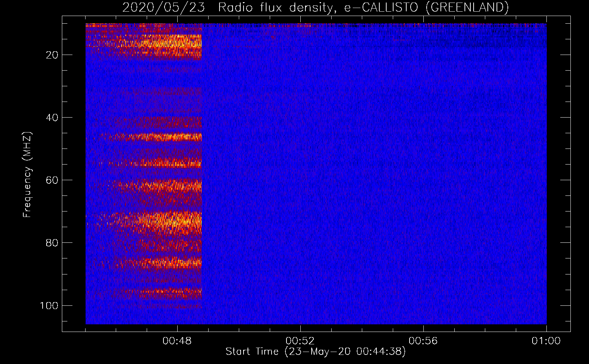Click the 00:56 time tick label
This screenshot has height=364, width=589.
point(423,341)
